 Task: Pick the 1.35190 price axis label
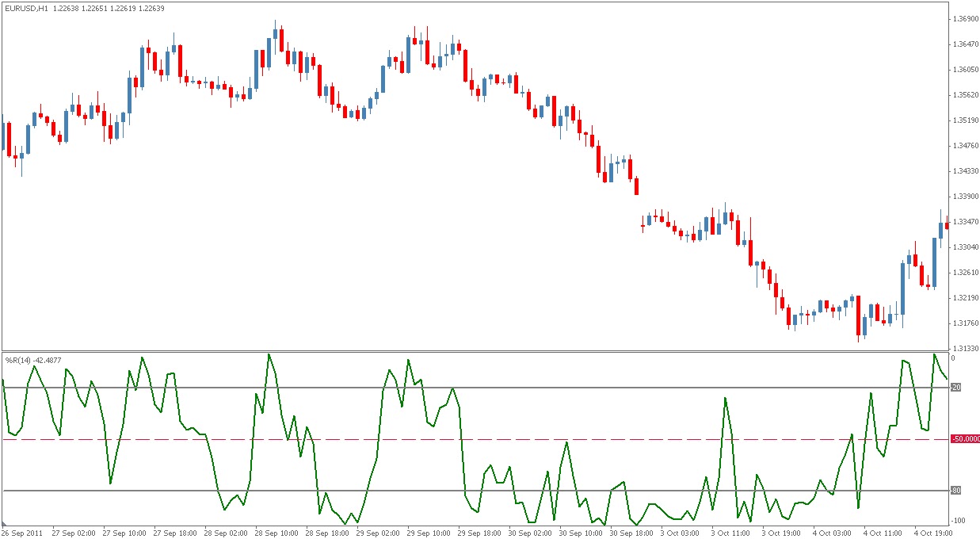[964, 120]
